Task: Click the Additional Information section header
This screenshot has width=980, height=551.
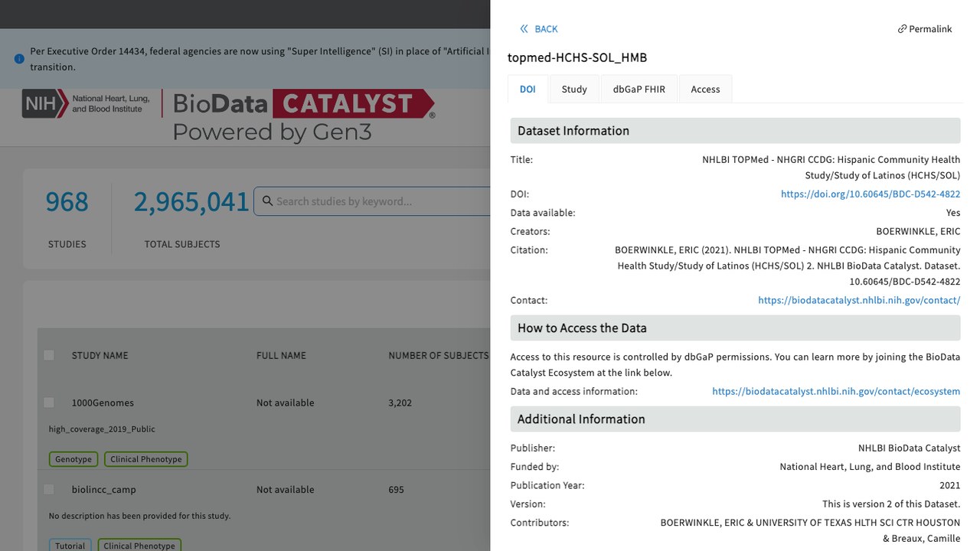Action: [735, 419]
